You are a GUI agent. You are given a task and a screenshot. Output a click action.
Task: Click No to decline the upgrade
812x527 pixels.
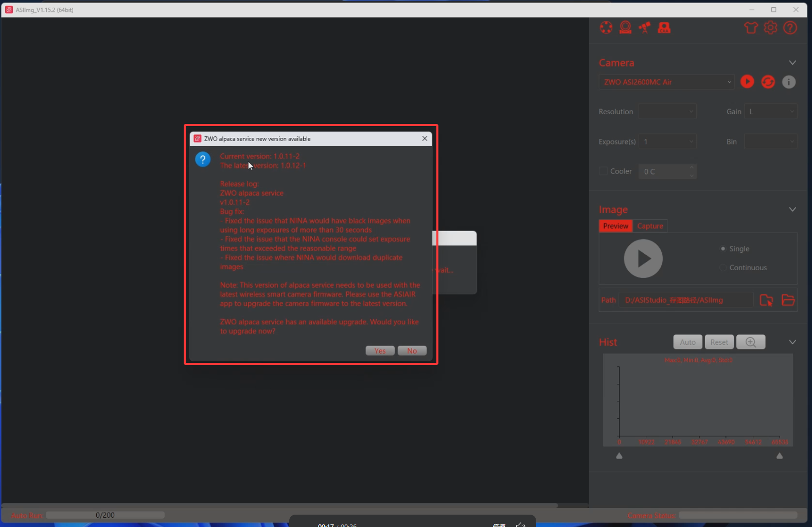coord(412,351)
